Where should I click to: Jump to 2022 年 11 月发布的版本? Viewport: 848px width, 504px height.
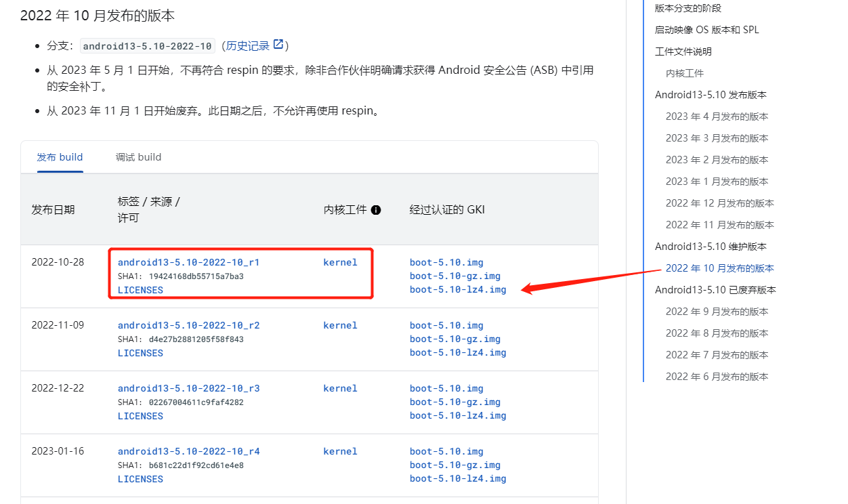click(x=720, y=225)
